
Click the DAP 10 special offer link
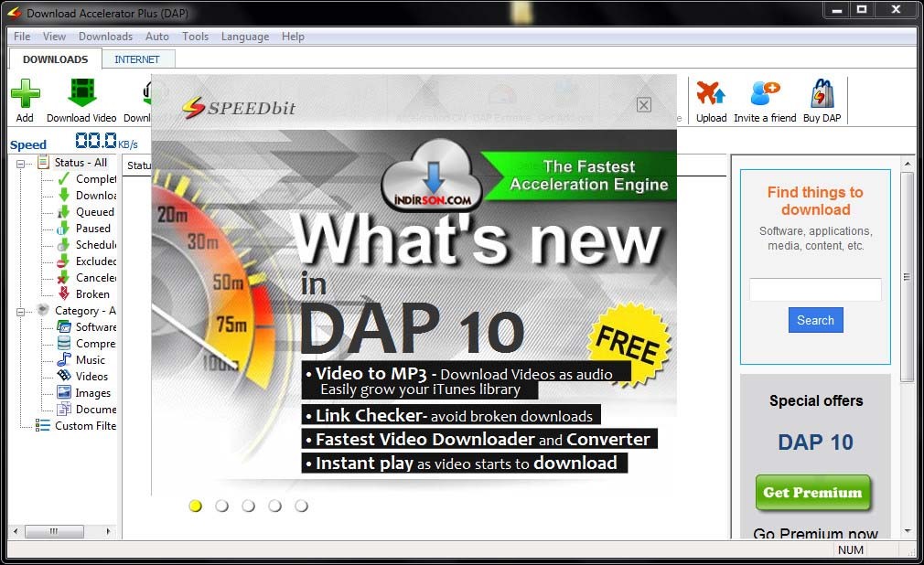pos(815,442)
